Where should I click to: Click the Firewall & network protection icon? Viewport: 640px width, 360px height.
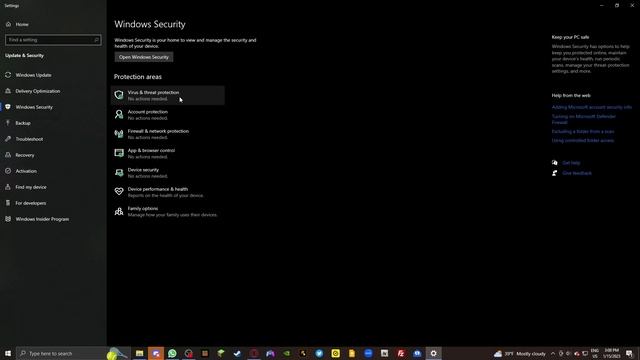pos(119,134)
